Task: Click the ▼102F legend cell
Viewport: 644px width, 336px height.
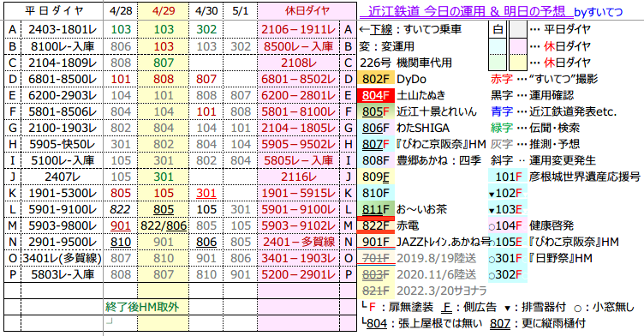Action: click(509, 193)
